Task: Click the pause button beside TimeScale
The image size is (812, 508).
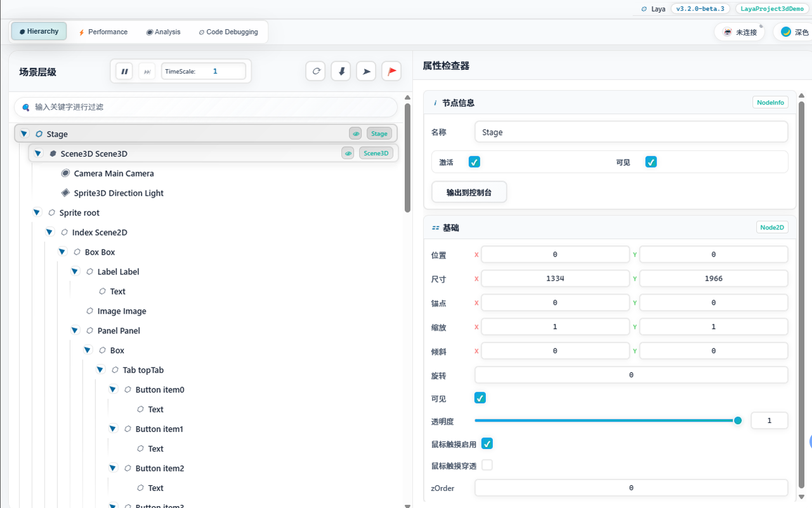Action: coord(125,72)
